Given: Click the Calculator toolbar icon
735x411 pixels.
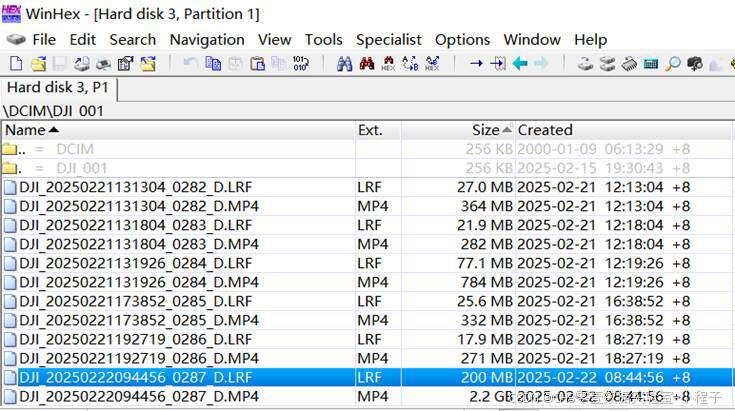Looking at the screenshot, I should pyautogui.click(x=651, y=64).
